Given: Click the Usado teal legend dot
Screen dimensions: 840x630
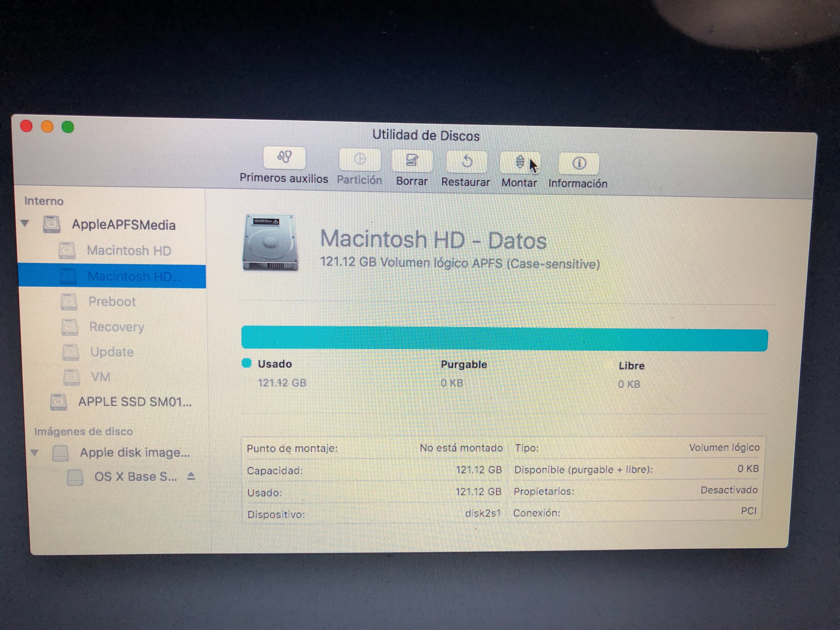Looking at the screenshot, I should (246, 363).
